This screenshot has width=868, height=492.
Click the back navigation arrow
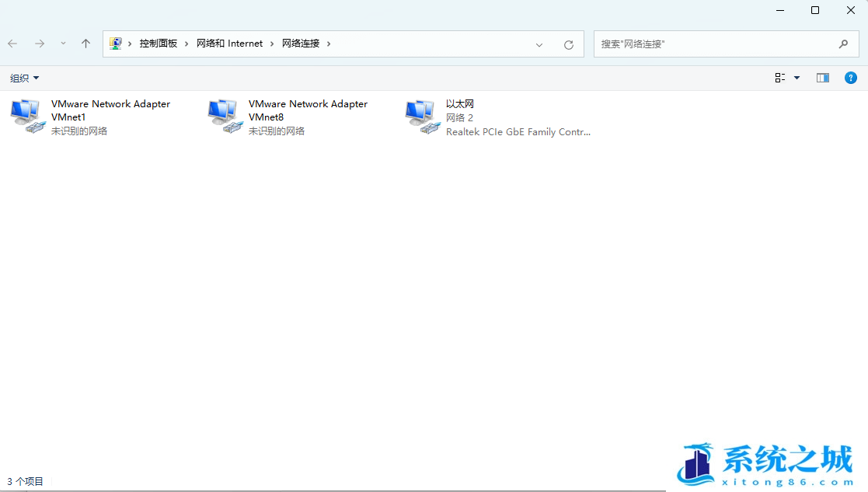point(12,44)
